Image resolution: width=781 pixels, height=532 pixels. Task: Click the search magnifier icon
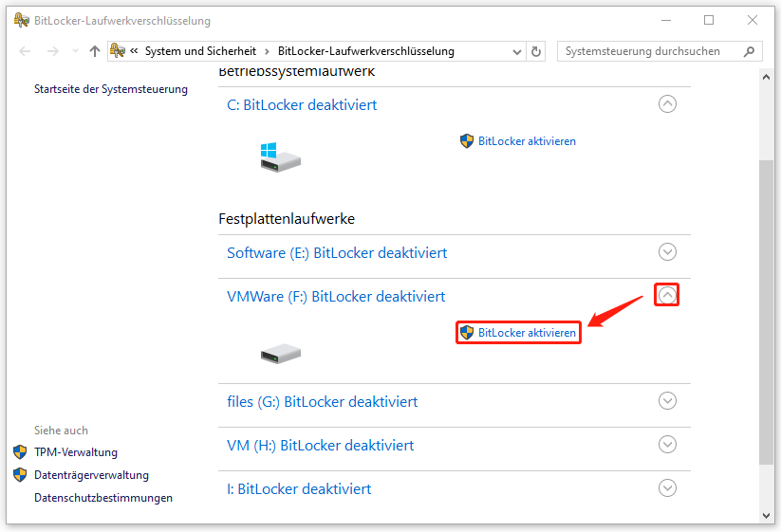[x=749, y=51]
